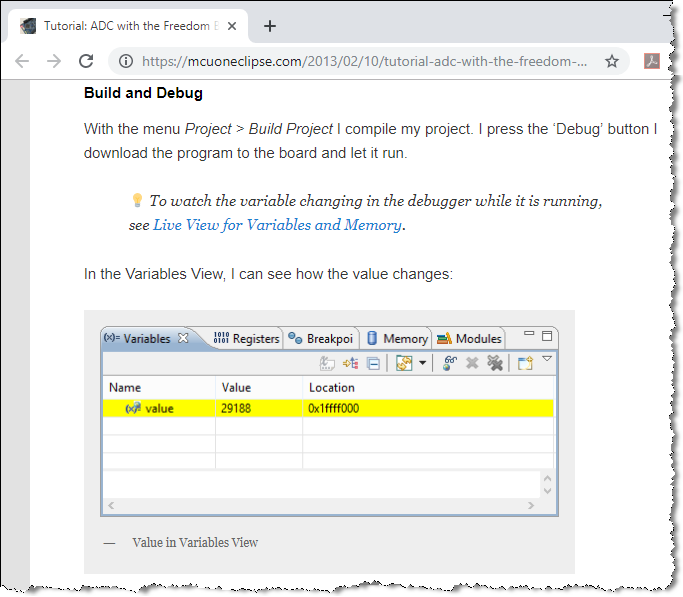Image resolution: width=683 pixels, height=597 pixels.
Task: Switch to the Modules tab
Action: 469,338
